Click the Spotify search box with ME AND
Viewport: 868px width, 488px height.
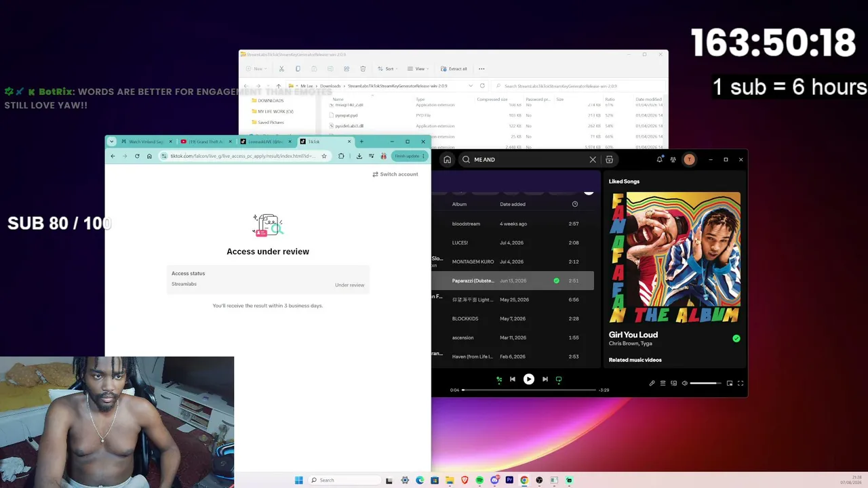tap(529, 159)
